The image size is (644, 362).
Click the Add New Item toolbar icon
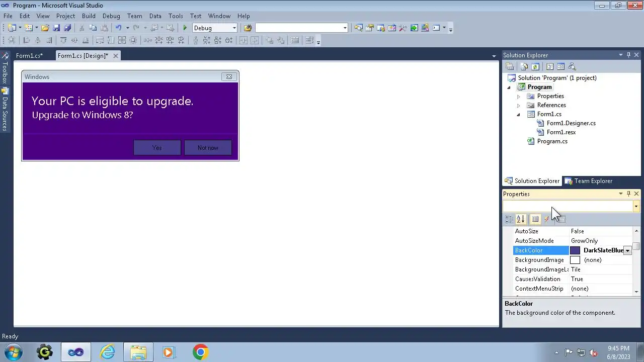pyautogui.click(x=29, y=28)
